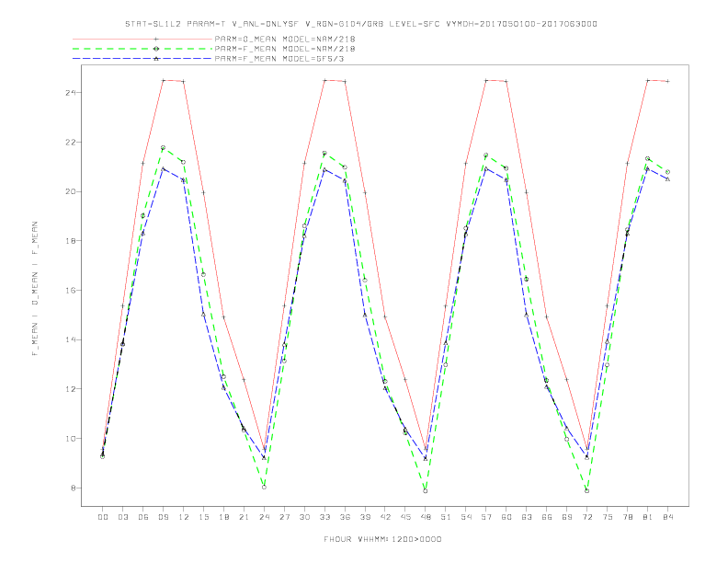The height and width of the screenshot is (563, 728).
Task: Click x-axis forecast hour label 84
Action: (x=667, y=517)
